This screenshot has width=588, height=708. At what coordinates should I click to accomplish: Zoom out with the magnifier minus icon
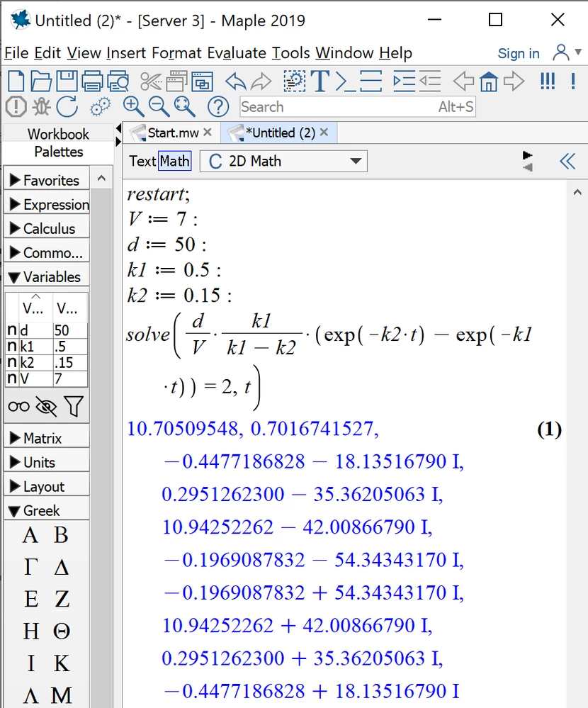click(159, 107)
